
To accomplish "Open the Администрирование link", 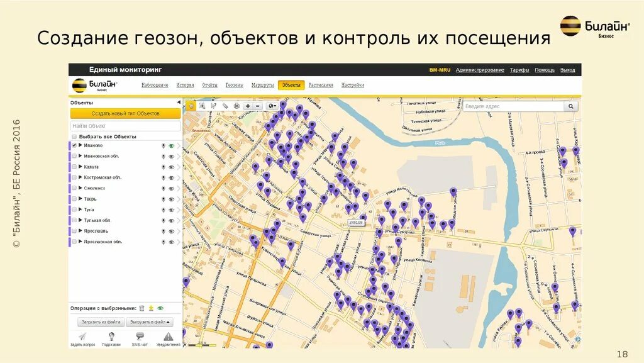I will click(x=480, y=70).
